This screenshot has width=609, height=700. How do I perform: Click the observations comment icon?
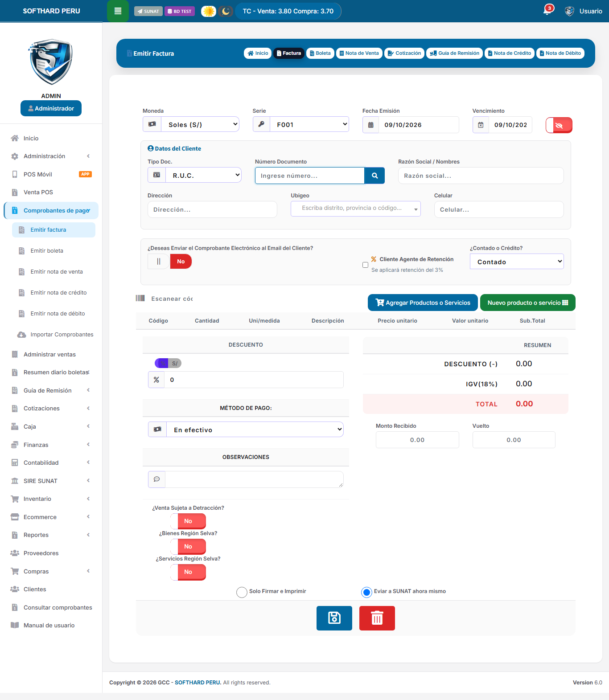(x=157, y=479)
